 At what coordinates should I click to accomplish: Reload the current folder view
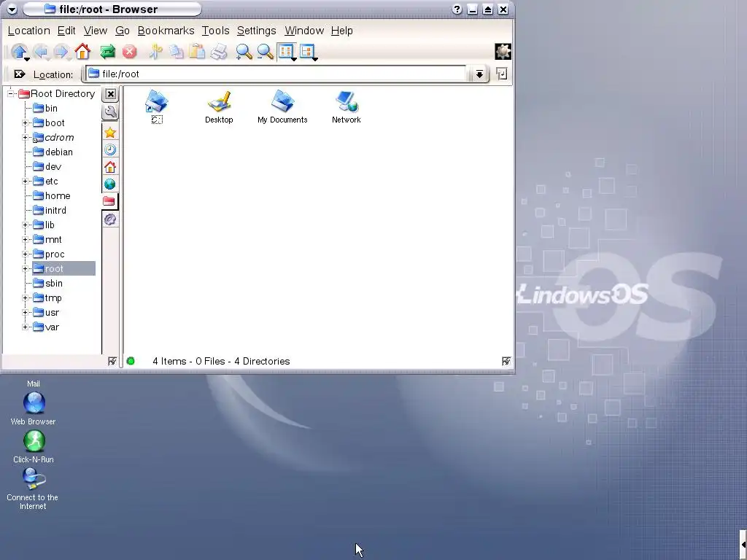click(x=108, y=52)
